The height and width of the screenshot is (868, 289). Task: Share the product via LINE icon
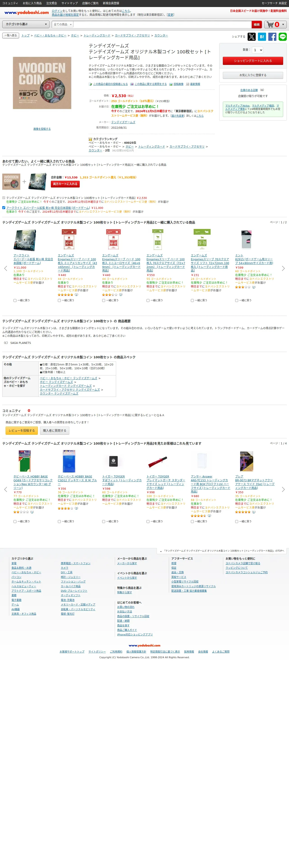283,37
